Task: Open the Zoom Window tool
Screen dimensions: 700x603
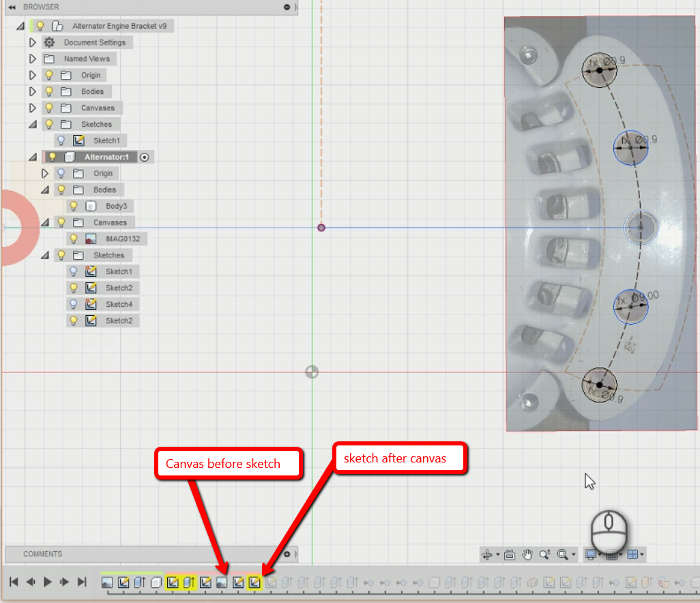Action: coord(573,555)
